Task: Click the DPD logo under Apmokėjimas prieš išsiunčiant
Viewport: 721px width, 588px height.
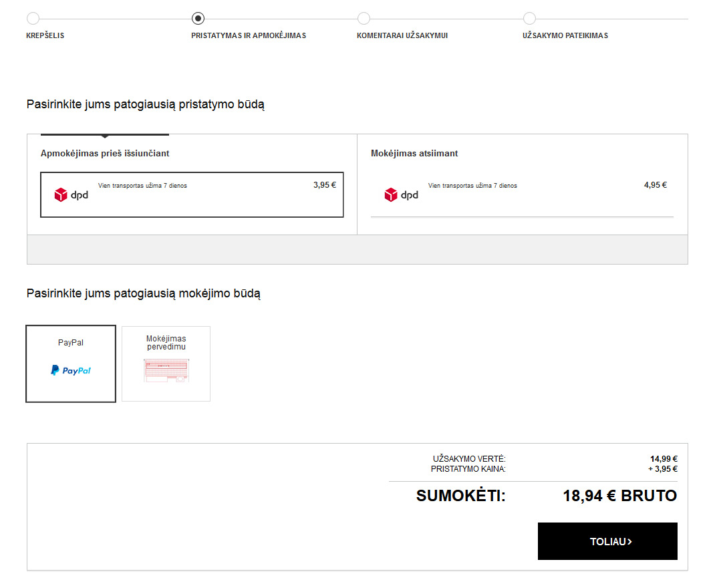Action: point(71,195)
